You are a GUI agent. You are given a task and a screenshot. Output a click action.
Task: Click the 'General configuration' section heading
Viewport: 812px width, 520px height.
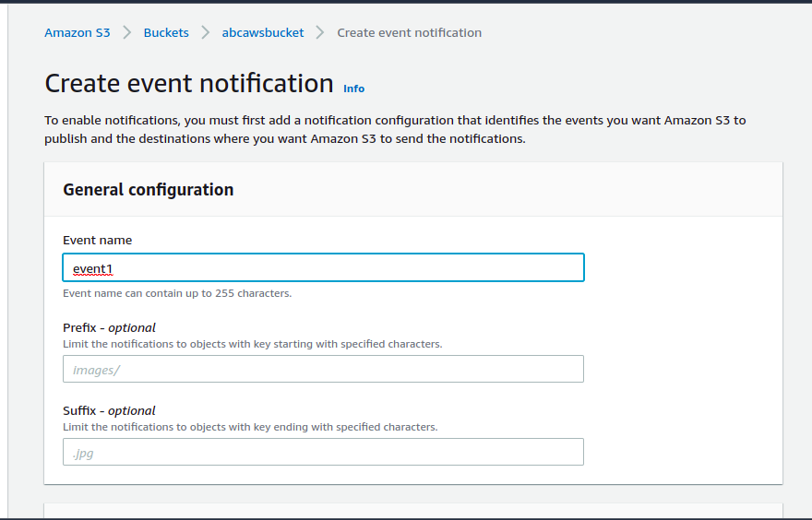pos(149,190)
